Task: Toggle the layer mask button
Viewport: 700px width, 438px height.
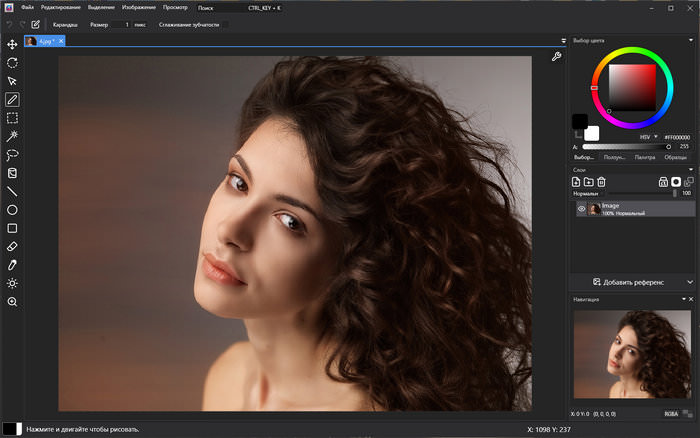Action: pyautogui.click(x=676, y=182)
